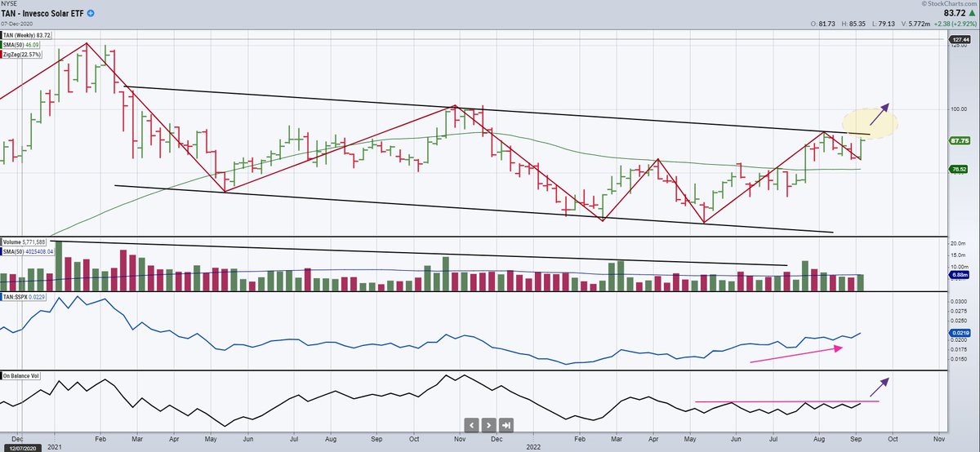Click the TAN - Invesco Solar ETF title
Image resolution: width=980 pixels, height=452 pixels.
point(42,15)
